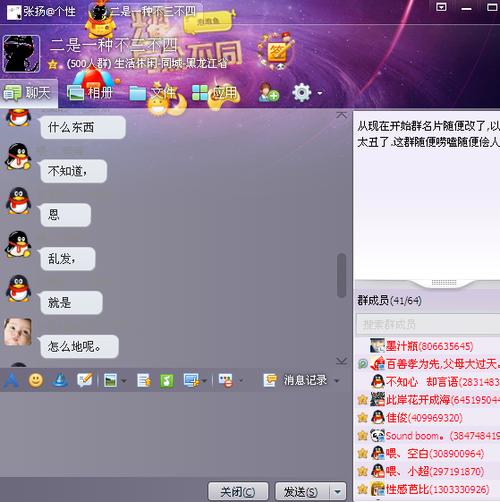Screen dimensions: 500x502
Task: Open the group settings gear icon
Action: point(302,93)
